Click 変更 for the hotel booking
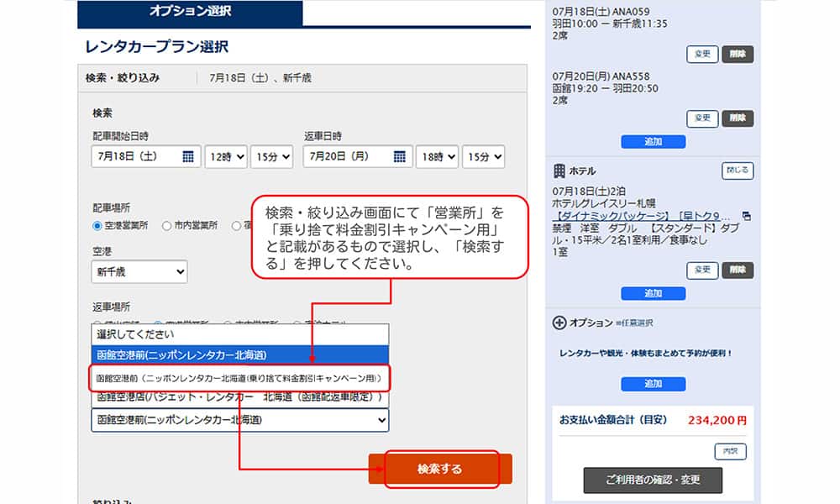840x504 pixels. [x=702, y=270]
